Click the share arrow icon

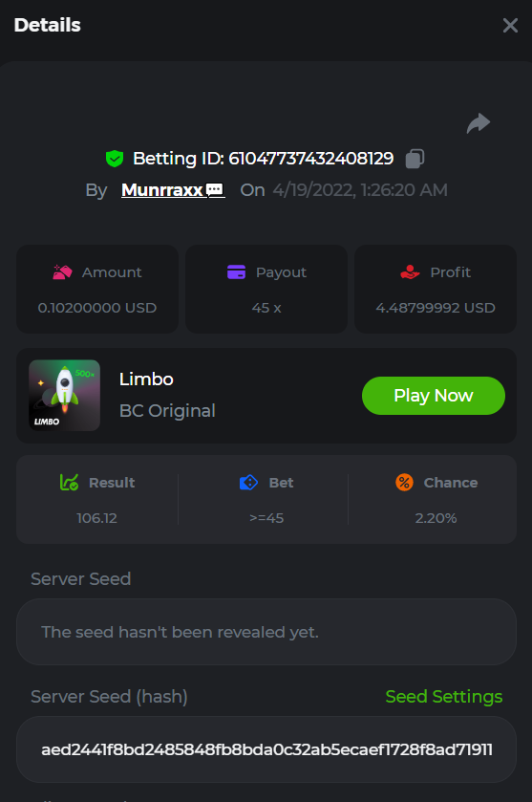[x=479, y=123]
